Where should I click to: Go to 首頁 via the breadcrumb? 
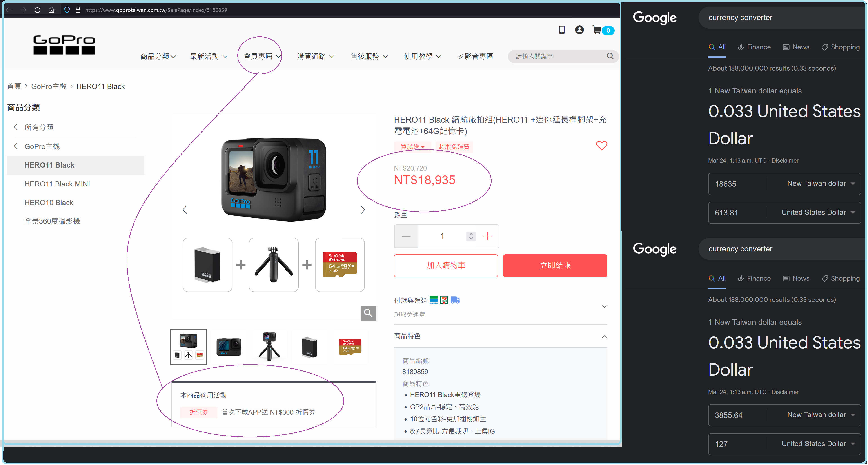click(14, 86)
